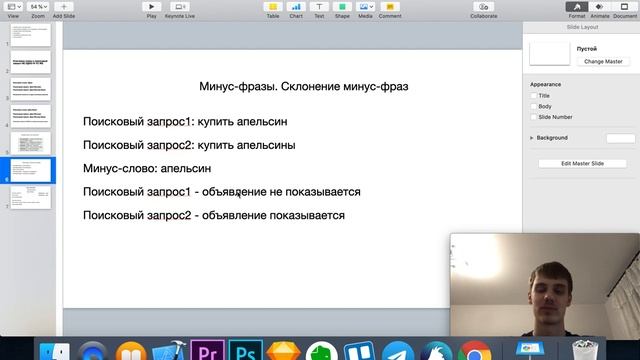Open the Background color swatch
The height and width of the screenshot is (360, 640).
point(620,138)
